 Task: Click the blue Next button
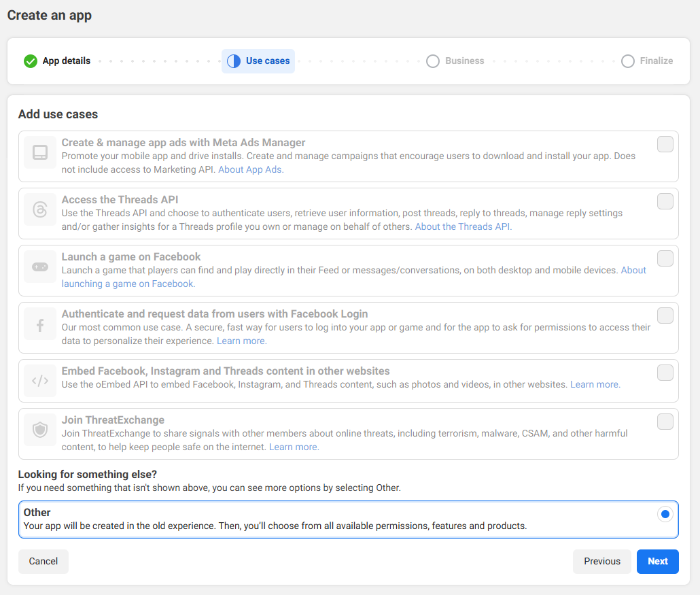(658, 562)
